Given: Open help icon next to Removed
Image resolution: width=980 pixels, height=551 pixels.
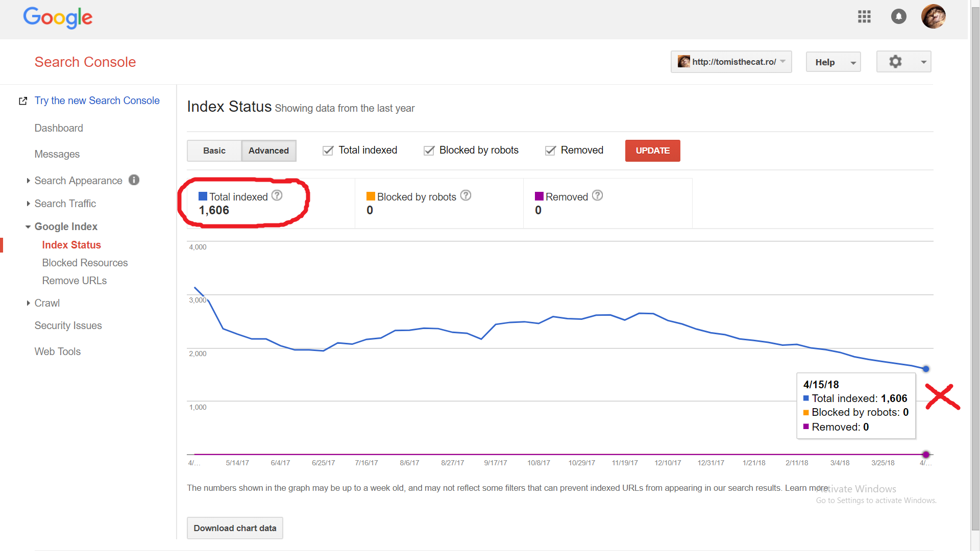Looking at the screenshot, I should 597,195.
